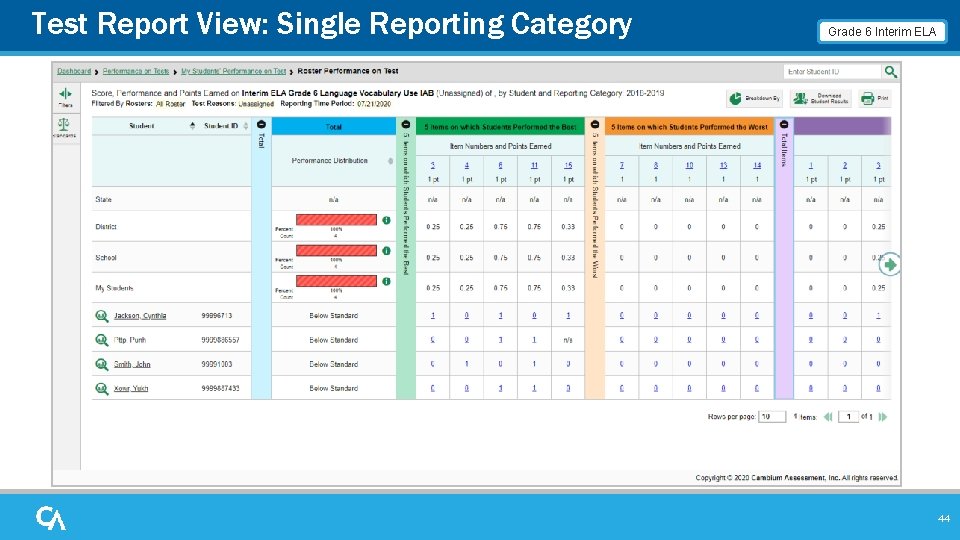
Task: Open item number 6 link under Best items
Action: click(x=500, y=165)
